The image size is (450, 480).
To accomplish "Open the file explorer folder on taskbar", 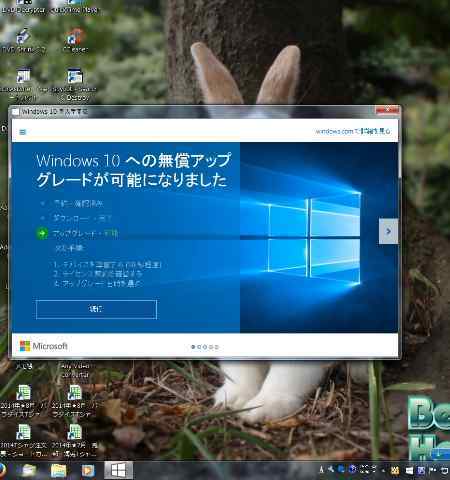I will (x=58, y=471).
